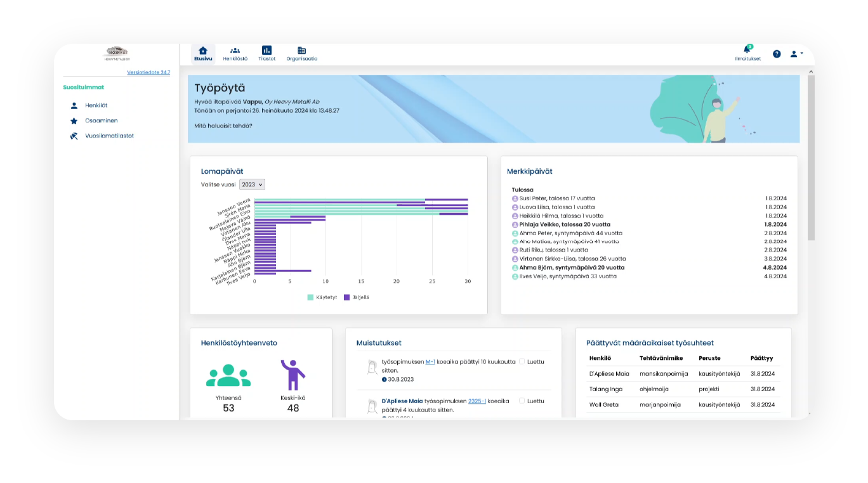Click the average age value 48
868x483 pixels.
(x=293, y=408)
